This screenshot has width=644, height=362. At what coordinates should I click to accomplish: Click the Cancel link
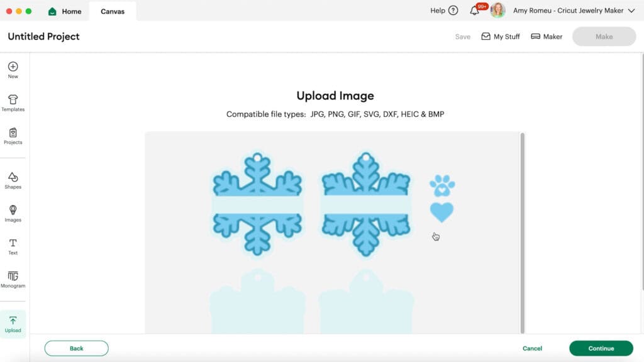pos(532,348)
